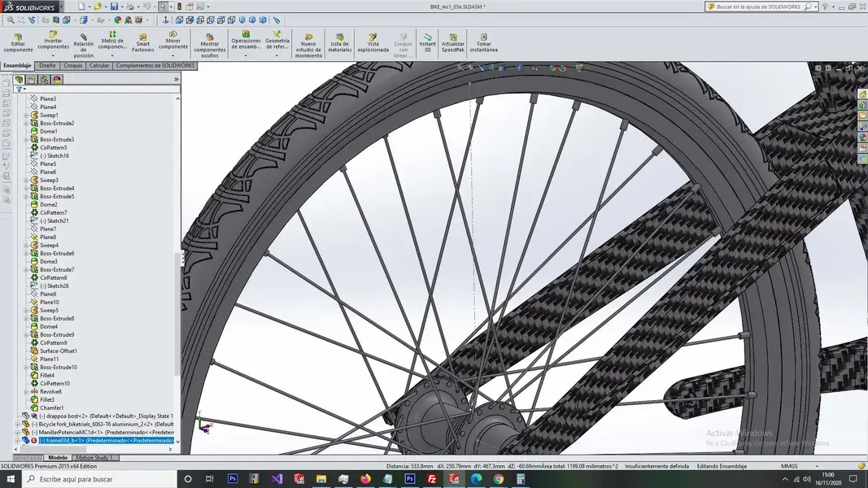
Task: Click the Geometría de referencia tool
Action: coord(277,41)
